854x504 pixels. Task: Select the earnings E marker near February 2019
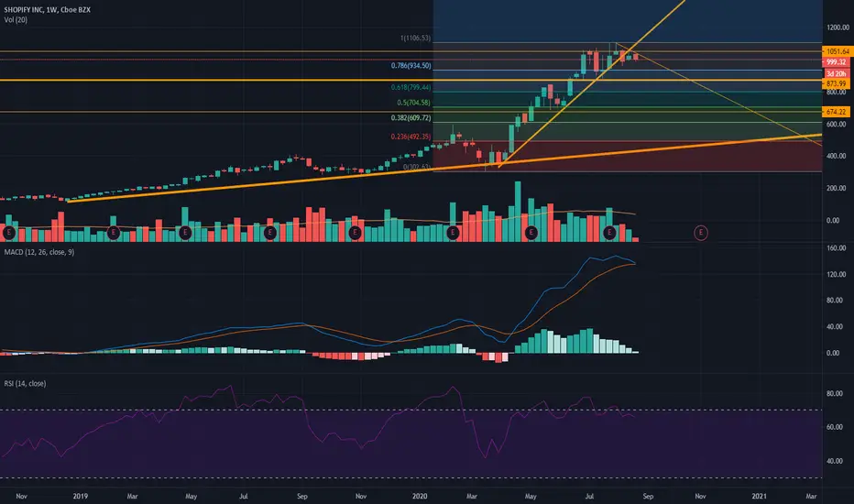point(113,233)
